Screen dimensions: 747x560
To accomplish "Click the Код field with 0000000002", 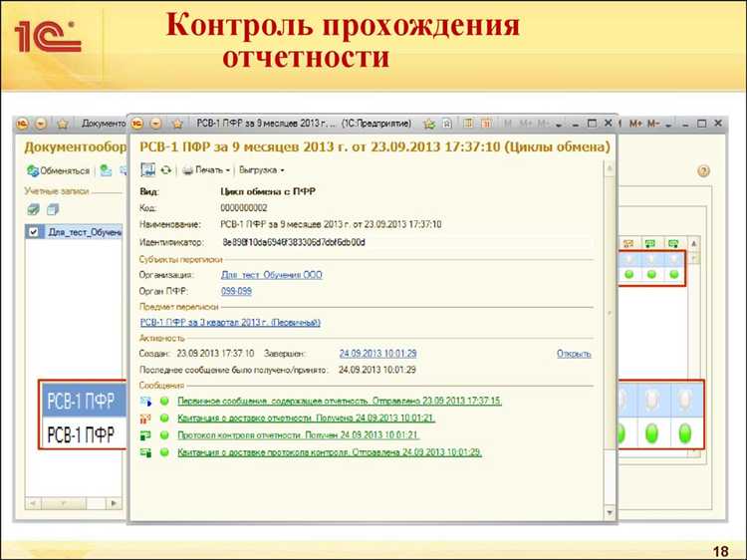I will tap(243, 208).
